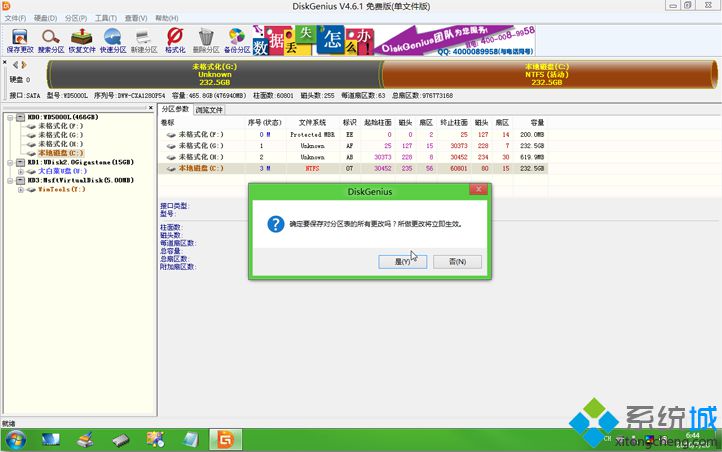Click the 新建分区 new partition icon

[x=144, y=41]
